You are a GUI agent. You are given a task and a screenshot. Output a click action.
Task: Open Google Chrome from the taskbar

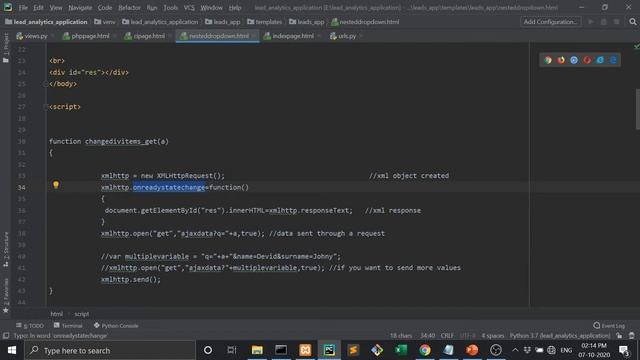tap(424, 350)
